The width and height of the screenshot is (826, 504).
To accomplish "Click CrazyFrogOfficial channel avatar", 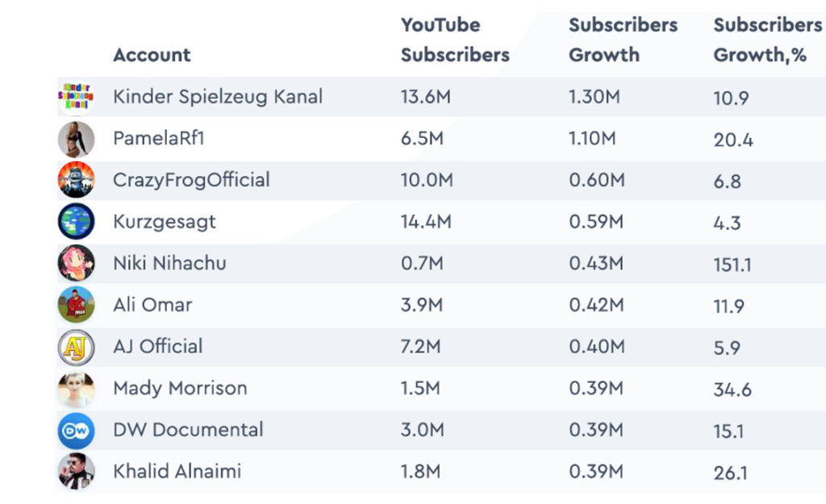I will (x=77, y=180).
